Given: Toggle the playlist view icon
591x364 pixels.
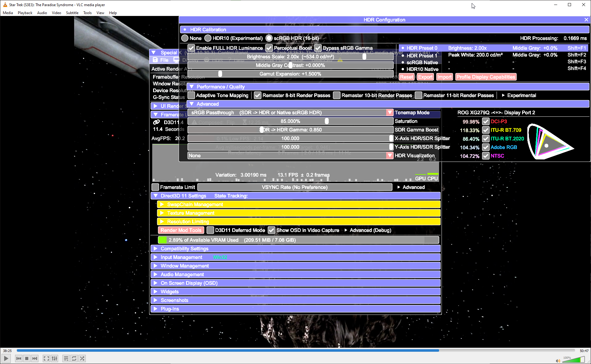Looking at the screenshot, I should coord(66,358).
